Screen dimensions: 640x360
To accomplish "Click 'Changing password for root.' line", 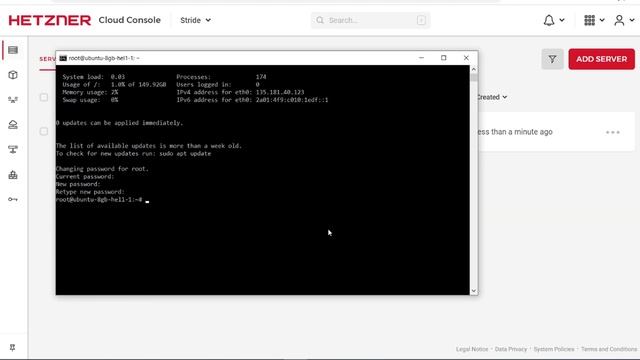I will point(102,169).
